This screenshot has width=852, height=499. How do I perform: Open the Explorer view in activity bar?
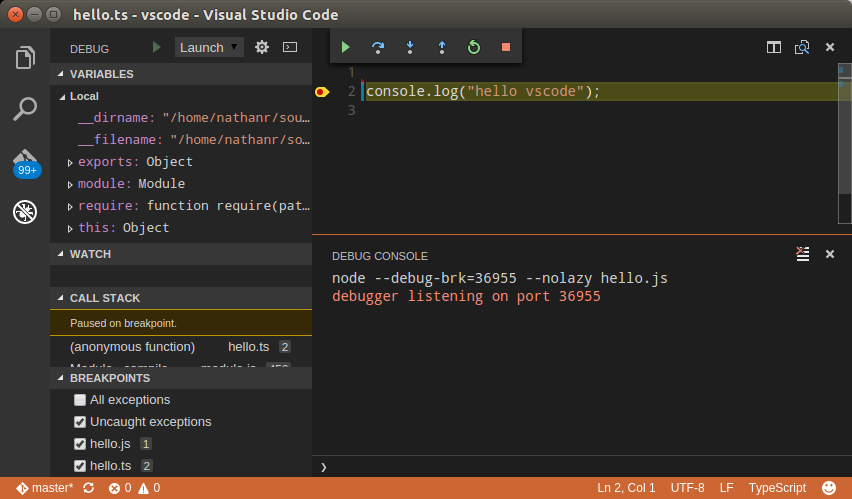click(25, 58)
